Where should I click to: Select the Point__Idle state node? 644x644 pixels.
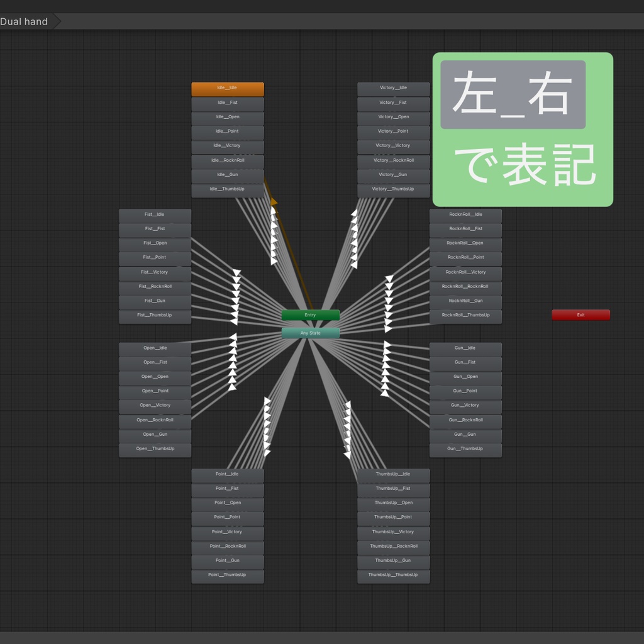click(x=228, y=475)
